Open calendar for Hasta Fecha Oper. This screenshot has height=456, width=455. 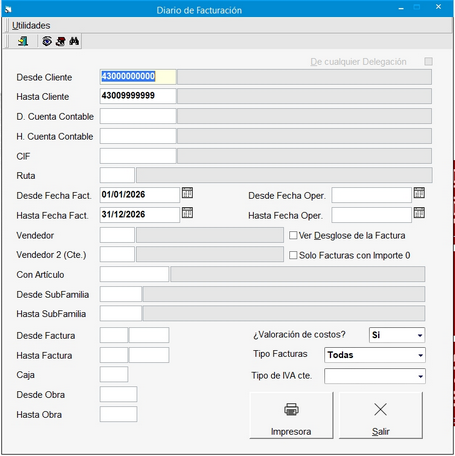419,213
